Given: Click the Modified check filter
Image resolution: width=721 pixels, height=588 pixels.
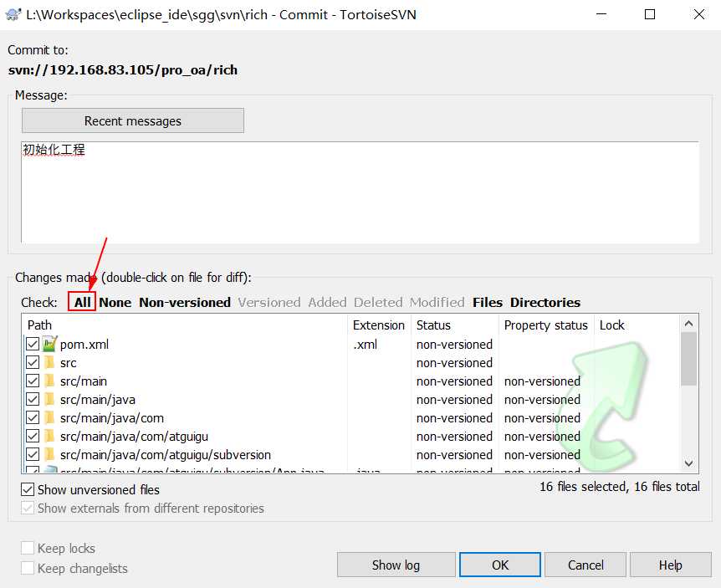Looking at the screenshot, I should click(x=437, y=302).
